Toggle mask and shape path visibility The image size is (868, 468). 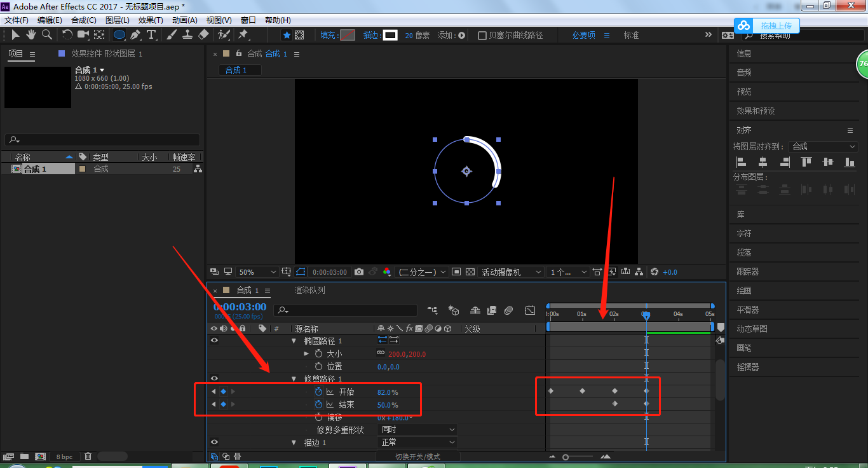(x=301, y=272)
